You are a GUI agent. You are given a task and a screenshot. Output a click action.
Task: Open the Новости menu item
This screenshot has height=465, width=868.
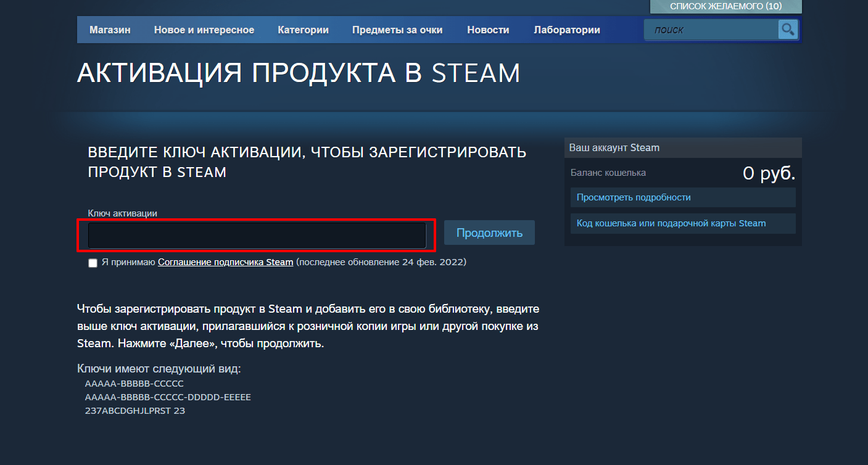click(x=488, y=30)
